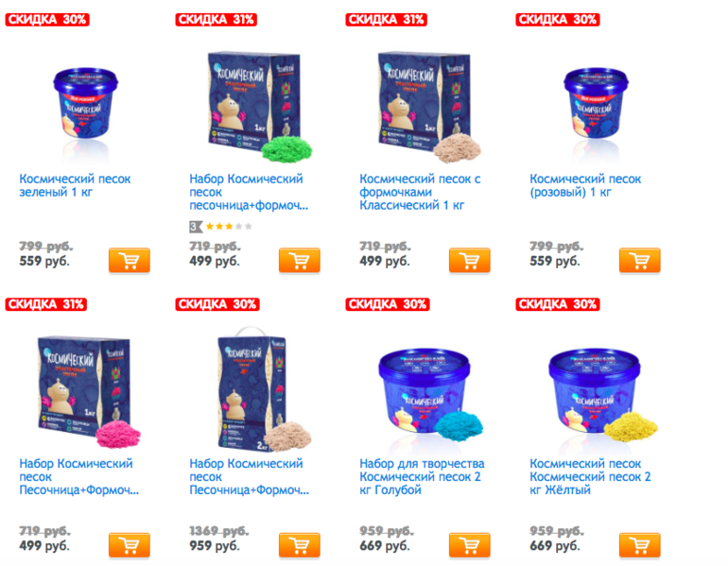
Task: Click СКИДКА 31% badge above Классический sand
Action: click(387, 20)
